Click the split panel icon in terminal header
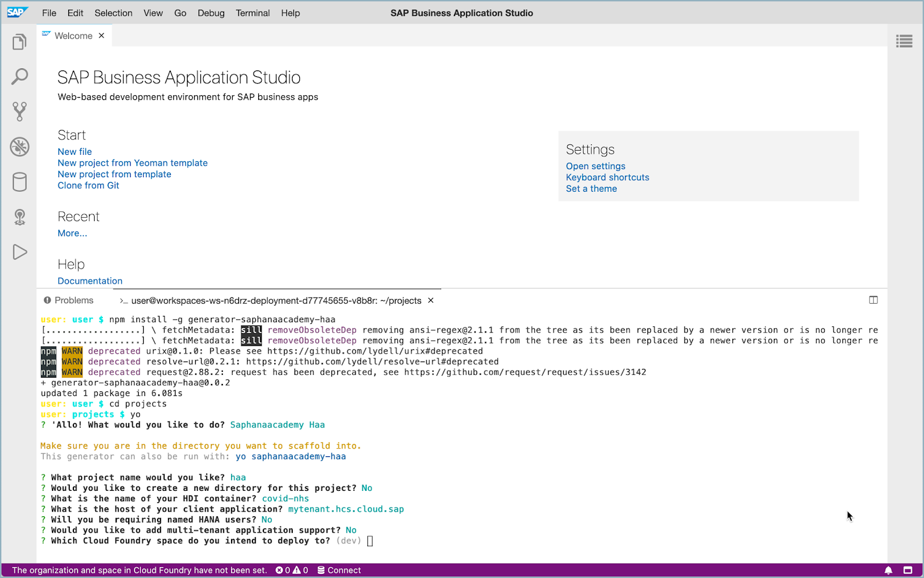 click(873, 300)
